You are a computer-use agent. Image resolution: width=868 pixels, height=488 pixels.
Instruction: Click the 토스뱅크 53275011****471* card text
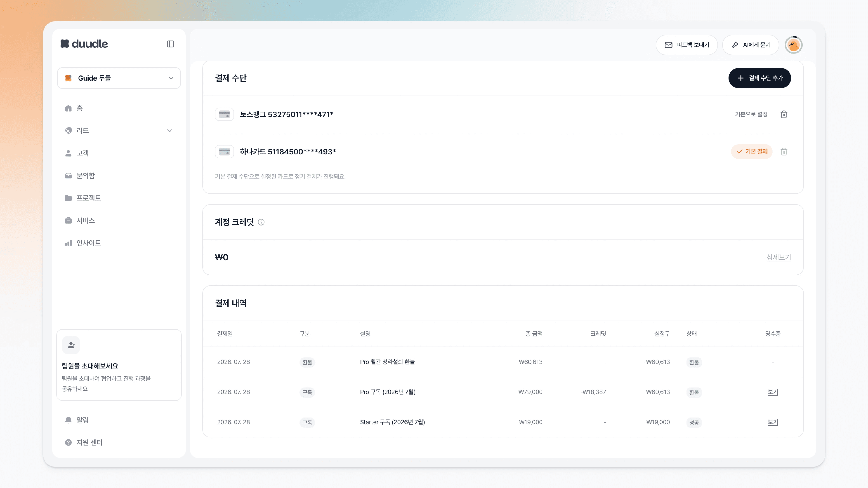click(286, 115)
